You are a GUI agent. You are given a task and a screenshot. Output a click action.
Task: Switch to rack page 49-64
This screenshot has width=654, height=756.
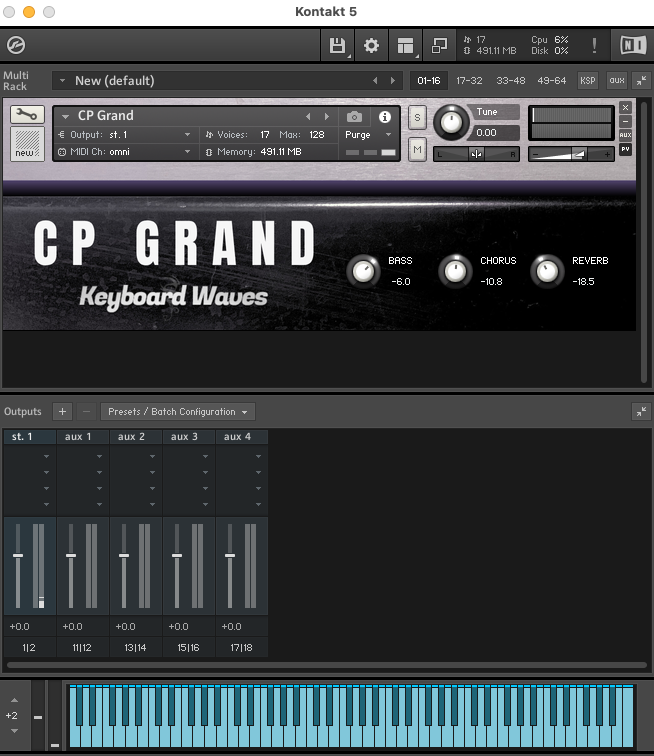click(552, 81)
